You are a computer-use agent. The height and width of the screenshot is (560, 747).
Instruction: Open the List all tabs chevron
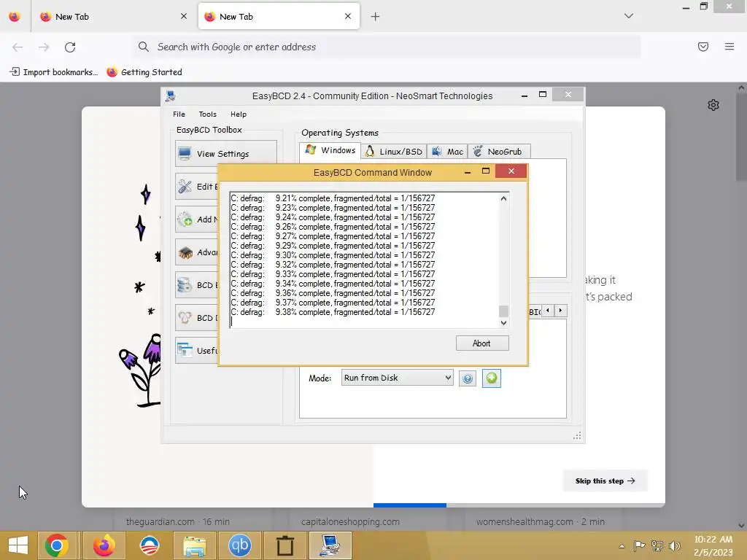[x=629, y=16]
